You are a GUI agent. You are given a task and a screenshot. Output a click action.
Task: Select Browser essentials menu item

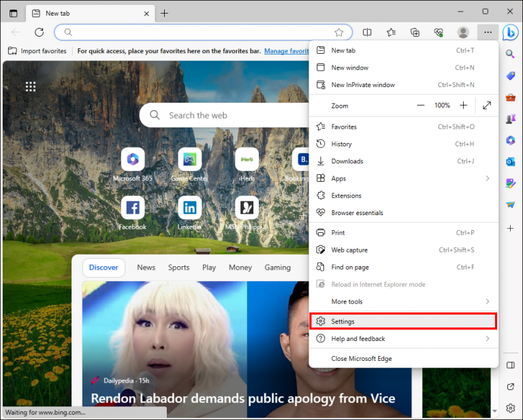point(404,212)
